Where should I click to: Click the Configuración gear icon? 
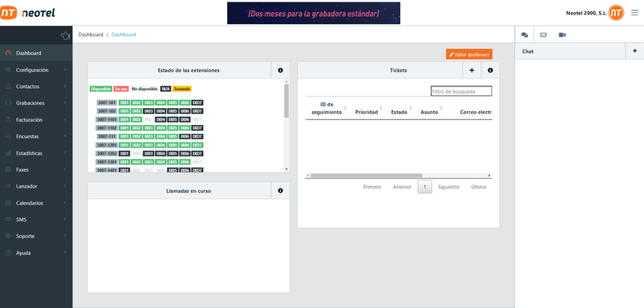(x=8, y=70)
